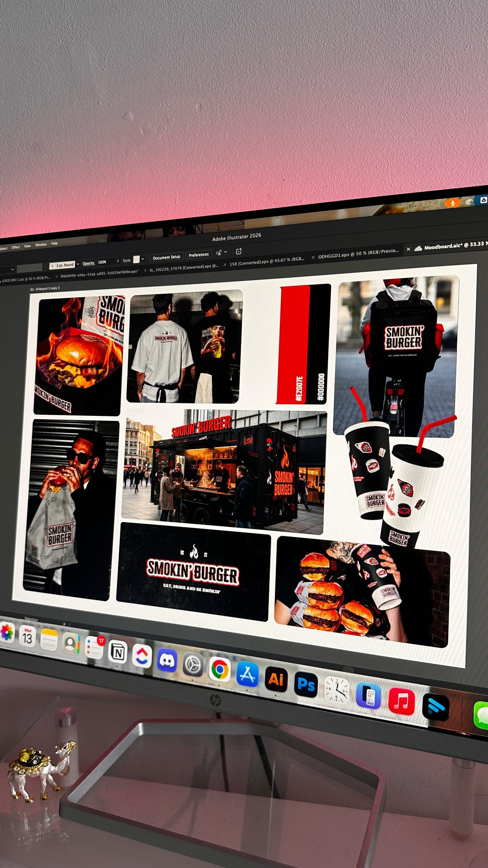Open Clock app from the Dock
The height and width of the screenshot is (868, 488).
[x=337, y=690]
